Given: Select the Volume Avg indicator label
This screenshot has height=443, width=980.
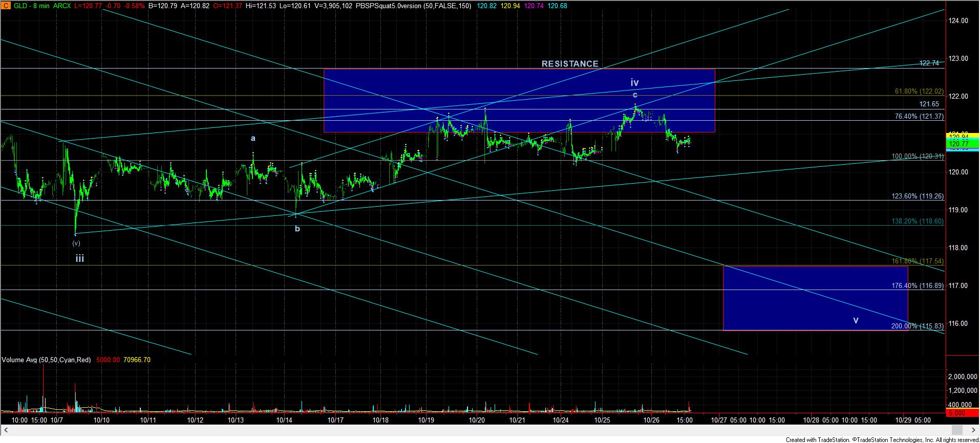Looking at the screenshot, I should [46, 360].
